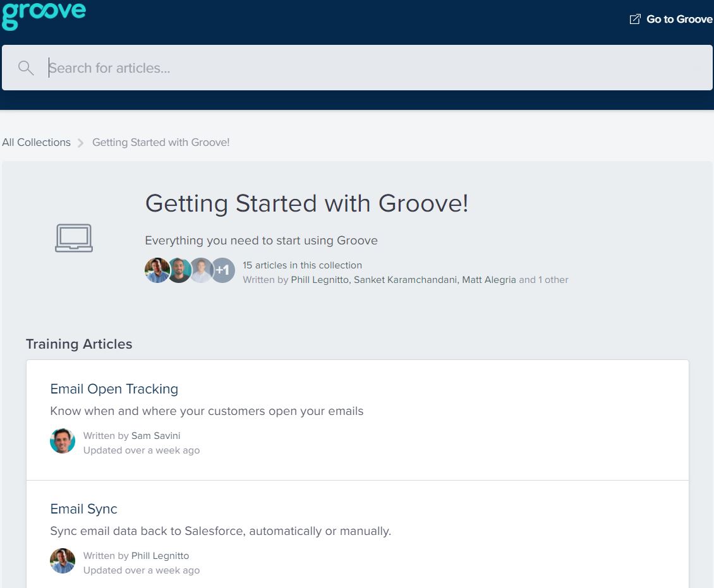Click the Everything you need to start subtitle
Screen dimensions: 714x588
(262, 240)
